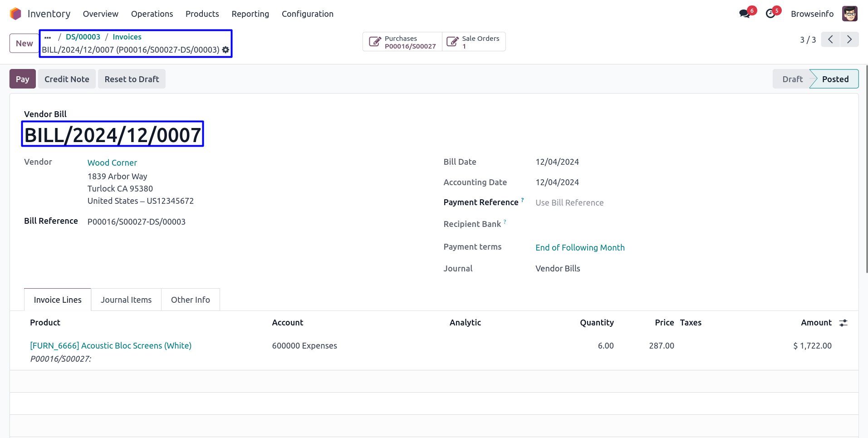Expand the breadcrumb ellipsis menu
868x438 pixels.
pyautogui.click(x=48, y=37)
